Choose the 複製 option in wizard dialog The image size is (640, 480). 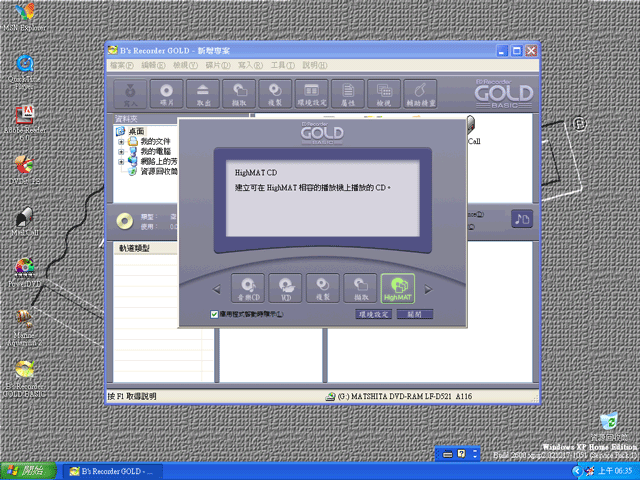click(323, 288)
